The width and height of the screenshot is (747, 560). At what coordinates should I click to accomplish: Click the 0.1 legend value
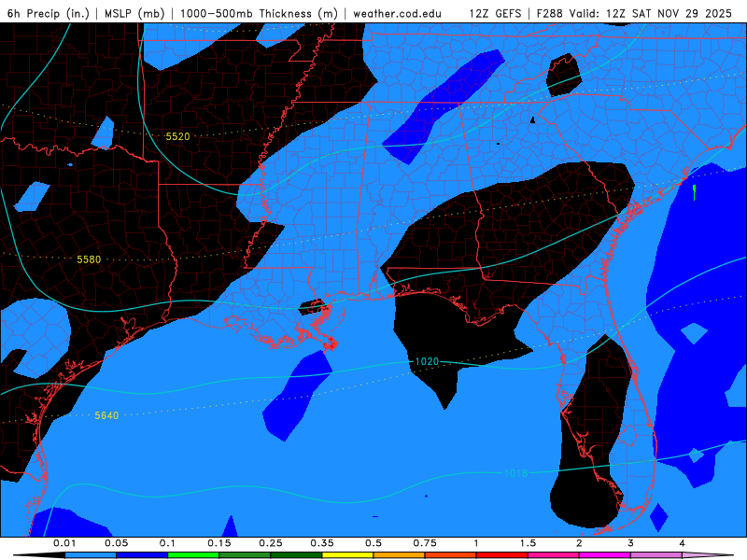pyautogui.click(x=167, y=543)
